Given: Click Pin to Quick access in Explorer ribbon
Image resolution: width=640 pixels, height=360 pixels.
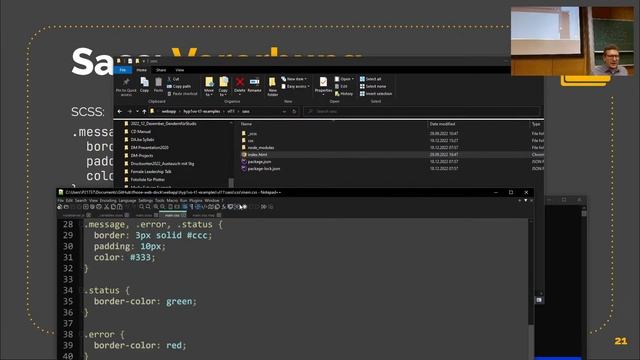Looking at the screenshot, I should pos(126,86).
